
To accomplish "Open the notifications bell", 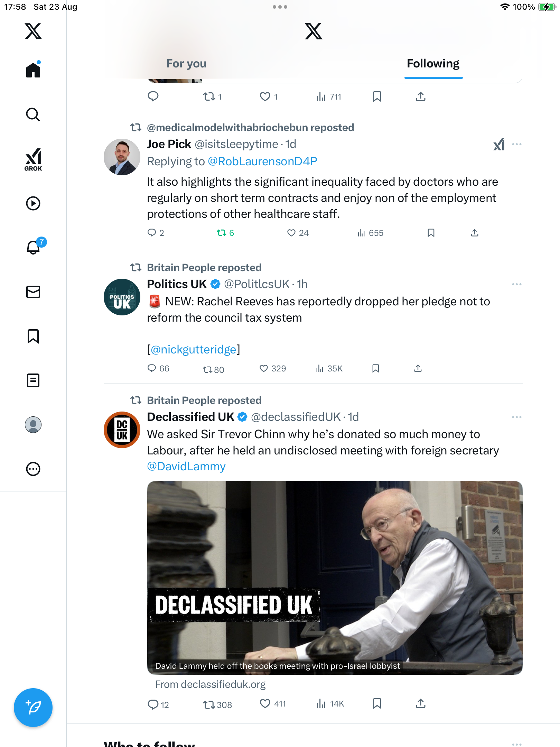I will click(33, 247).
